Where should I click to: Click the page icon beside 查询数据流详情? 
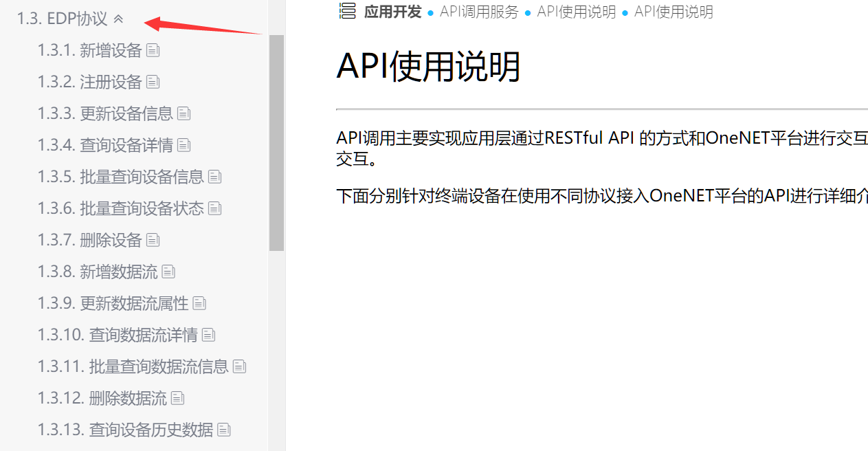point(208,334)
